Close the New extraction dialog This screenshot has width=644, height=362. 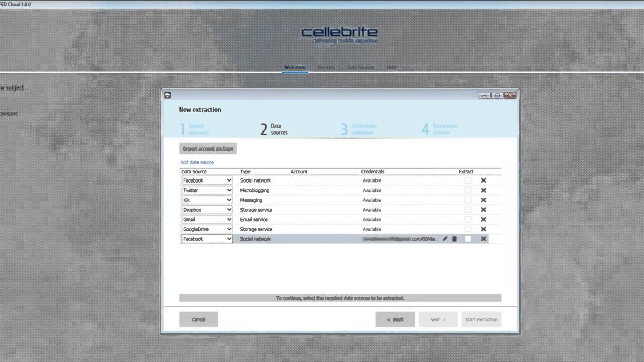tap(510, 95)
